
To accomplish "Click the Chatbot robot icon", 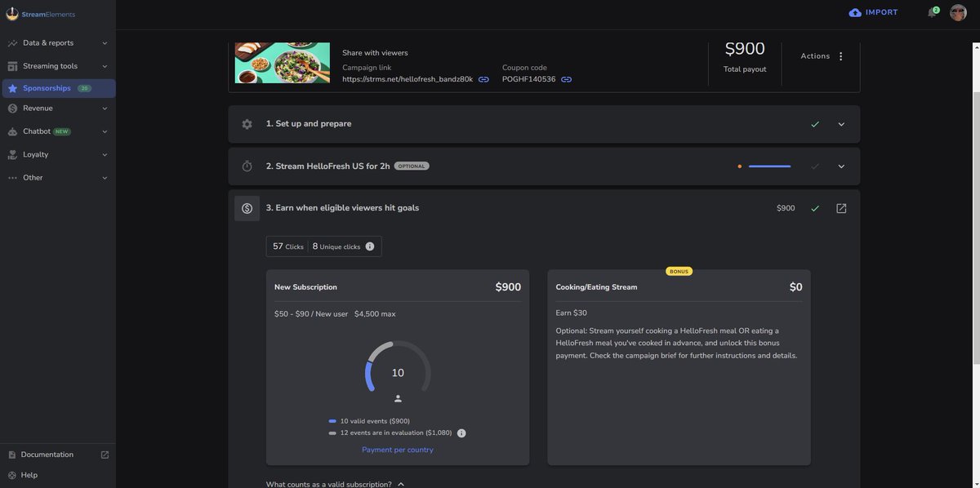I will point(12,131).
